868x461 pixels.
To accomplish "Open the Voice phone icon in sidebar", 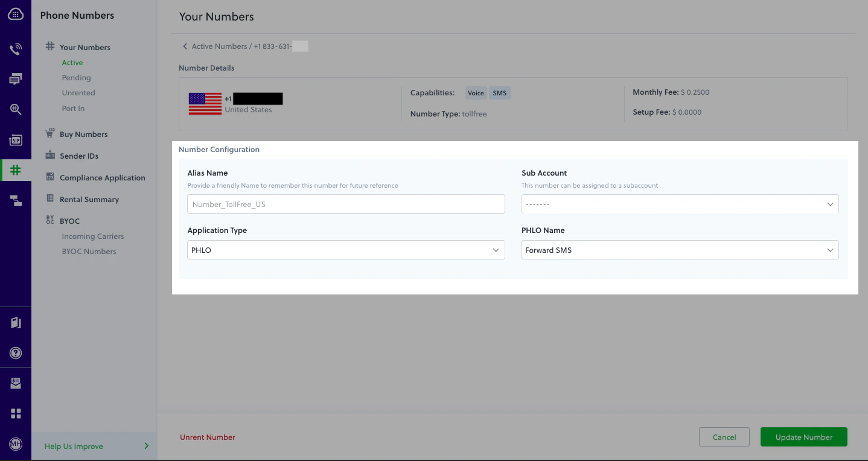I will tap(16, 49).
